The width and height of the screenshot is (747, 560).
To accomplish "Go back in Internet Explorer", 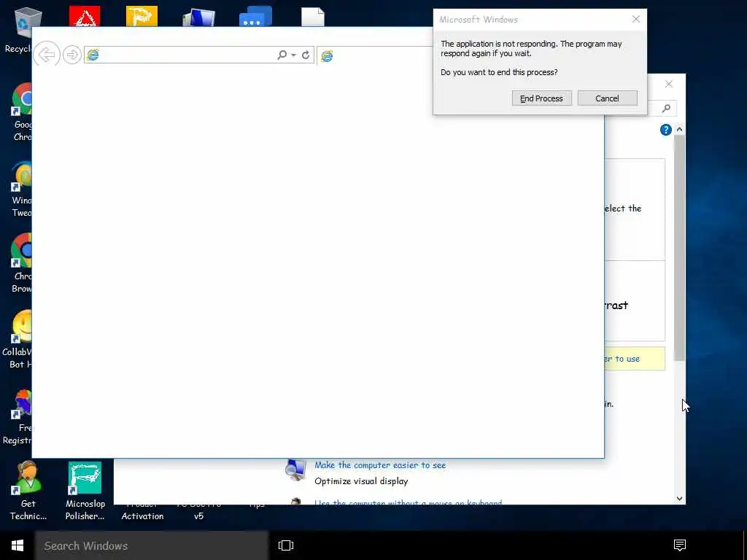I will pyautogui.click(x=47, y=55).
